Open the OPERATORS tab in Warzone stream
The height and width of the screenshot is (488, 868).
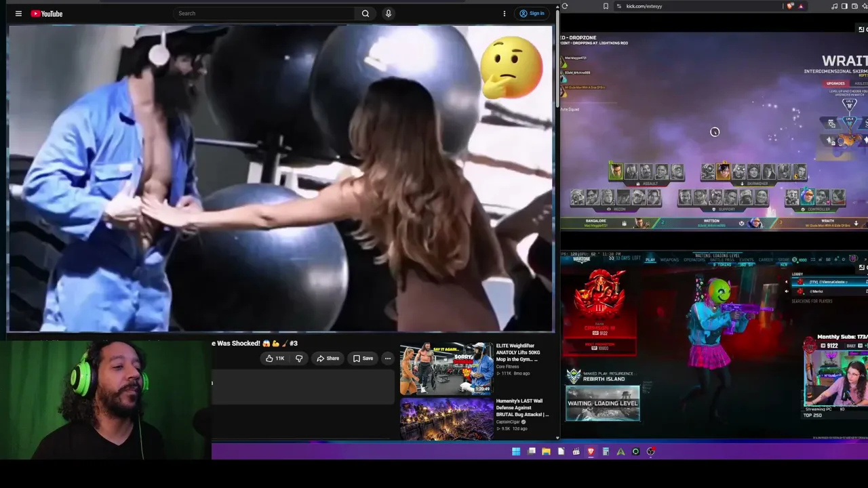pos(694,260)
